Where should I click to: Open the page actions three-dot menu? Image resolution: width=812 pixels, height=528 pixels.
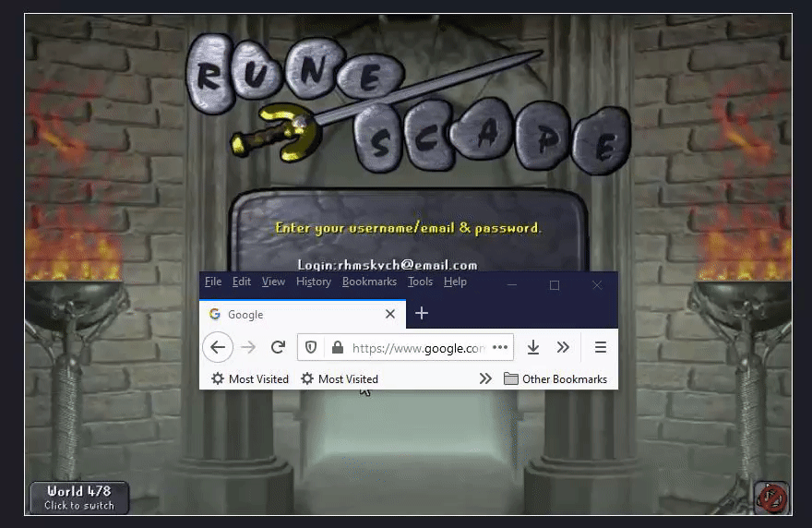click(x=500, y=347)
